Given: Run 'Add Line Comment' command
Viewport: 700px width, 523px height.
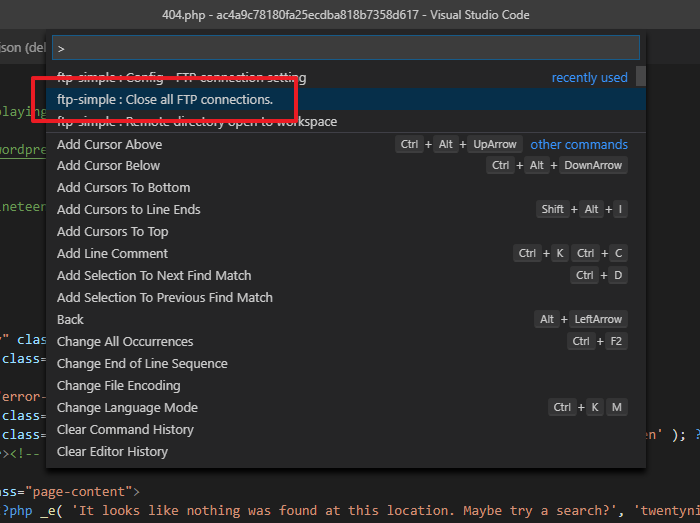Looking at the screenshot, I should (346, 253).
